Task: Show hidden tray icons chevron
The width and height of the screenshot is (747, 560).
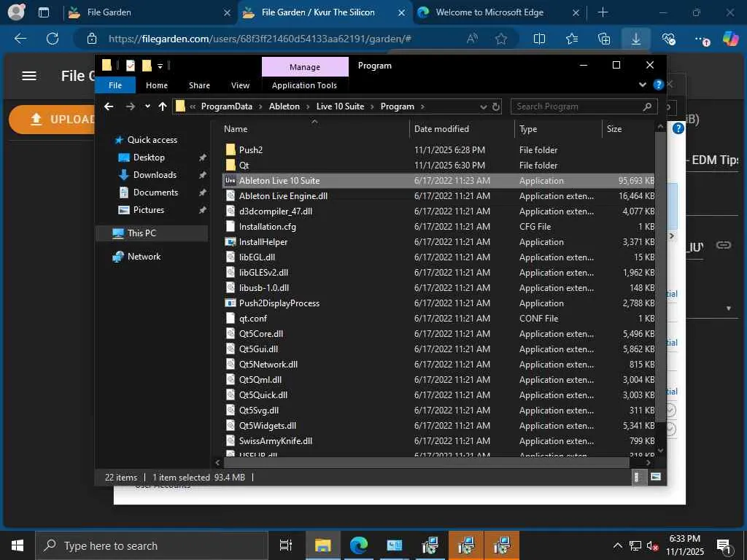Action: [x=617, y=545]
